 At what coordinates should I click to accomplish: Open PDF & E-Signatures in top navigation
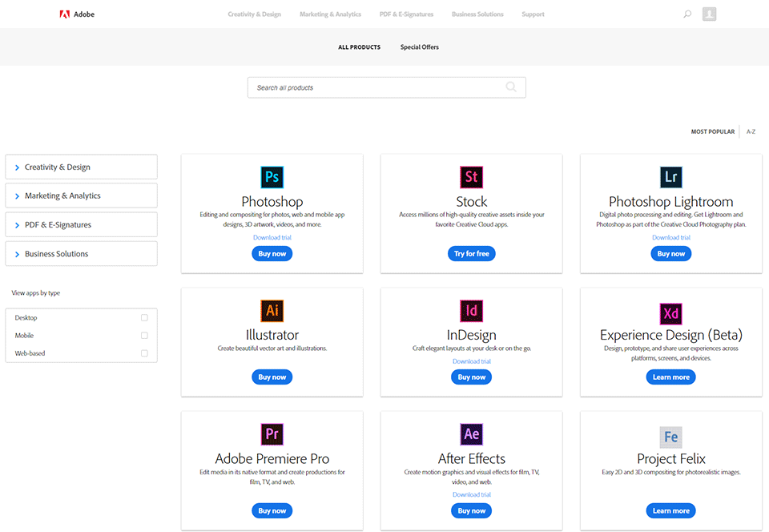(x=407, y=14)
